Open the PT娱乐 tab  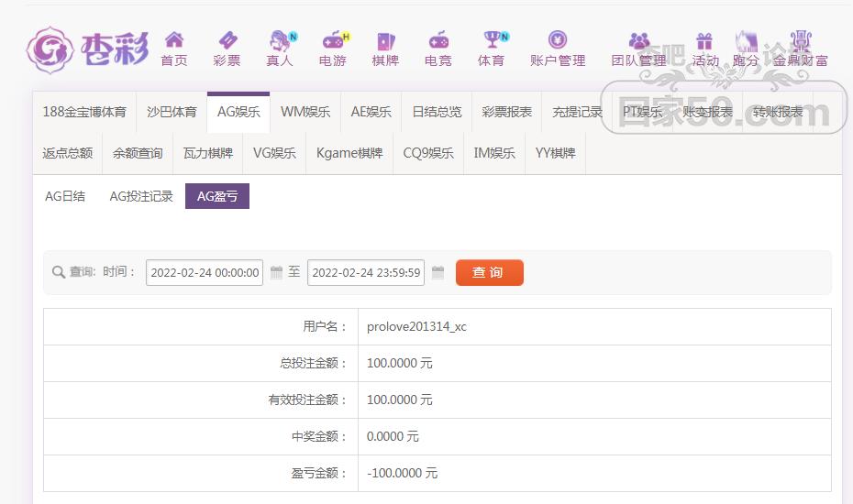pos(642,112)
